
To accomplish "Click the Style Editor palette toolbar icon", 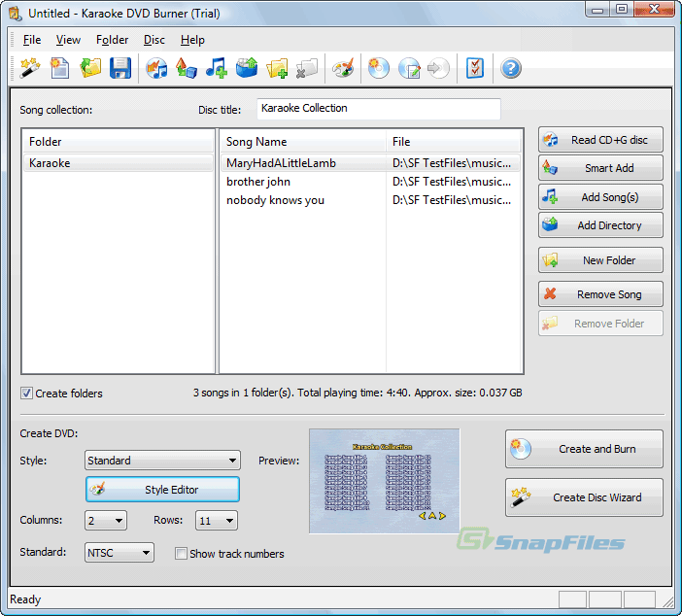I will [343, 68].
